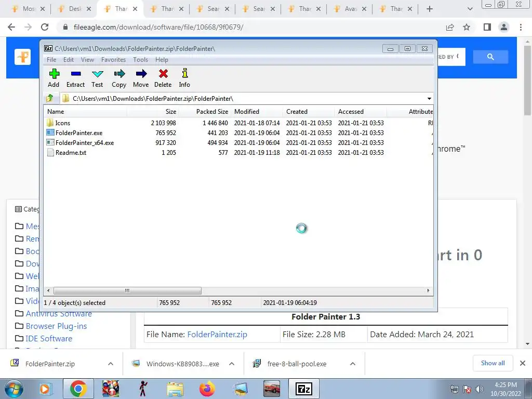Close the Chrome downloads bar
This screenshot has width=532, height=399.
click(523, 363)
